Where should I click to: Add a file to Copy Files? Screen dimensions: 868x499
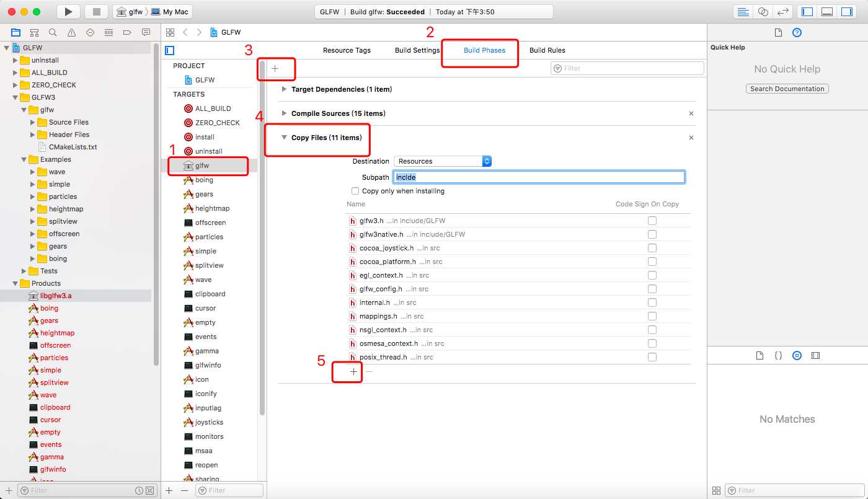tap(353, 371)
